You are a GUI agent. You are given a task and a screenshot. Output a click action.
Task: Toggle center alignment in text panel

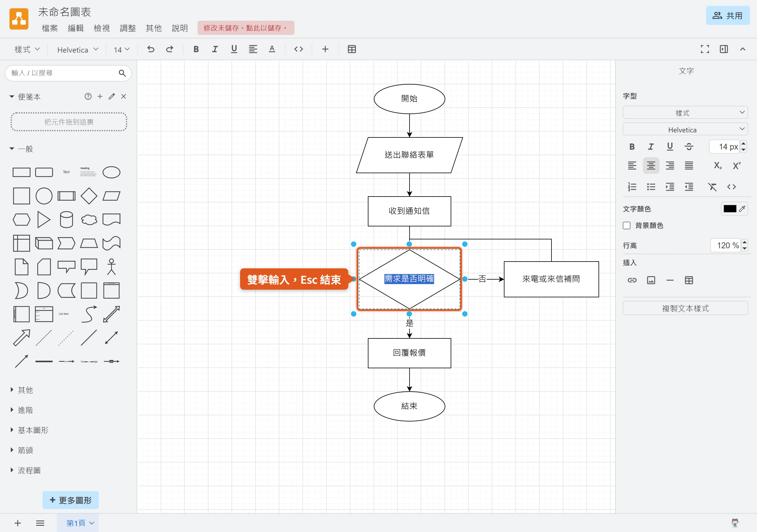pos(651,166)
